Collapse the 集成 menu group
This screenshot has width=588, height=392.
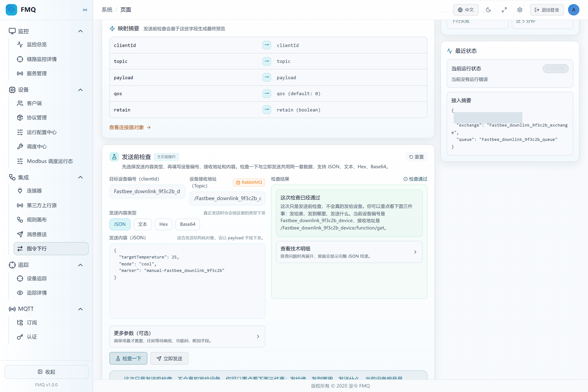[x=80, y=177]
